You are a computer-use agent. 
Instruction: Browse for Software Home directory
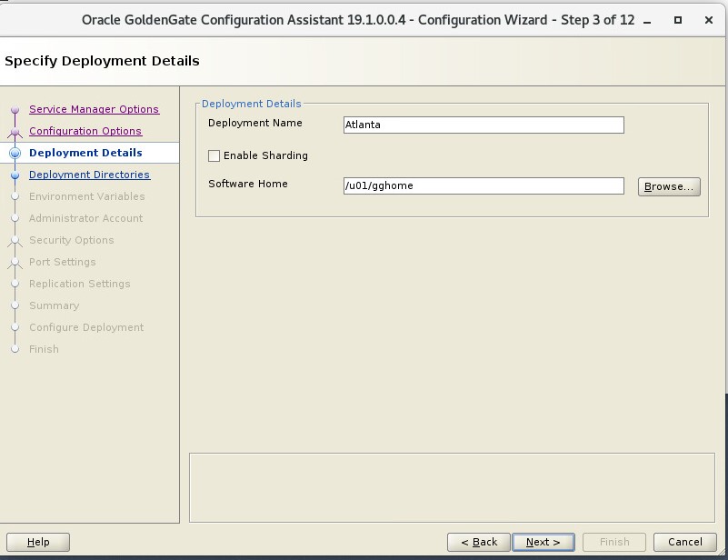[x=669, y=186]
